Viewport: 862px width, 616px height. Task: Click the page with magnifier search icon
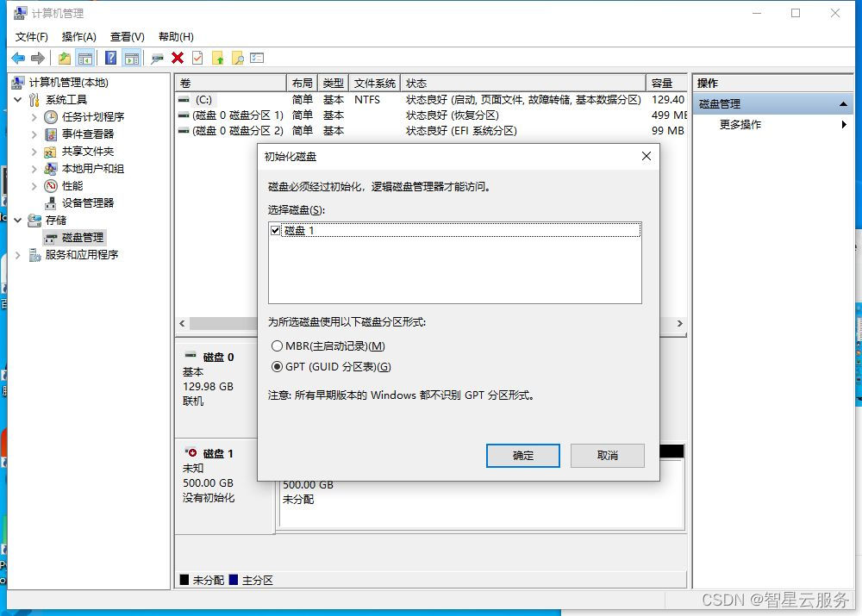click(238, 58)
